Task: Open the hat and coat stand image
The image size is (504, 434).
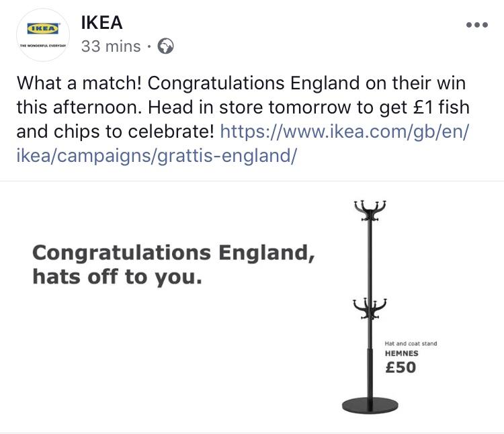Action: pyautogui.click(x=370, y=307)
